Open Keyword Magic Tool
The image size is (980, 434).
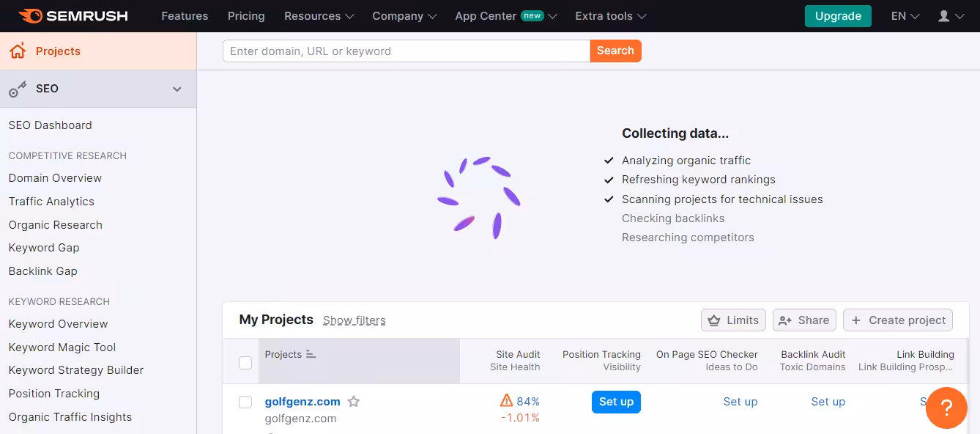(62, 347)
